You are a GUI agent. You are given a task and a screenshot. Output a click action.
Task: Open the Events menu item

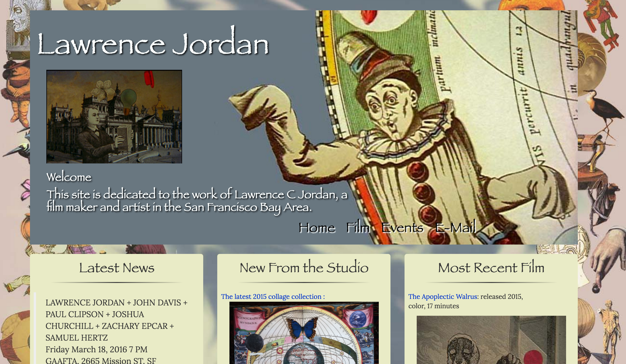402,228
